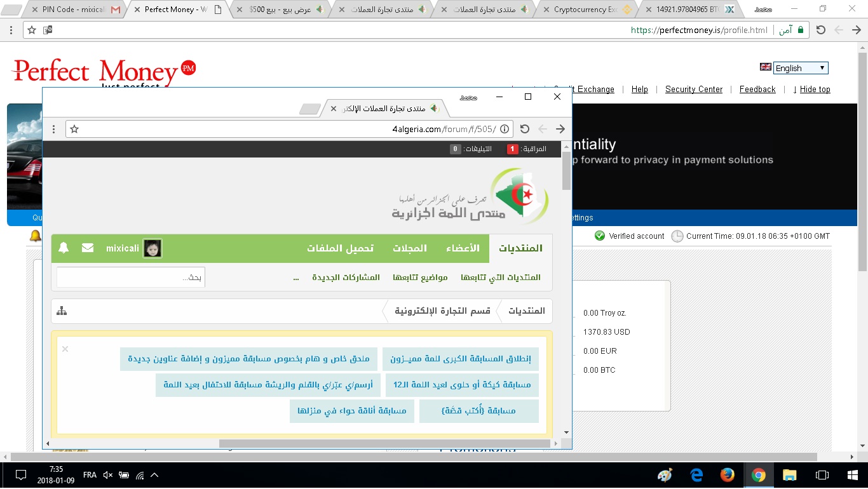View site info for 4algeria.com
Screen dimensions: 868x489
pos(505,129)
